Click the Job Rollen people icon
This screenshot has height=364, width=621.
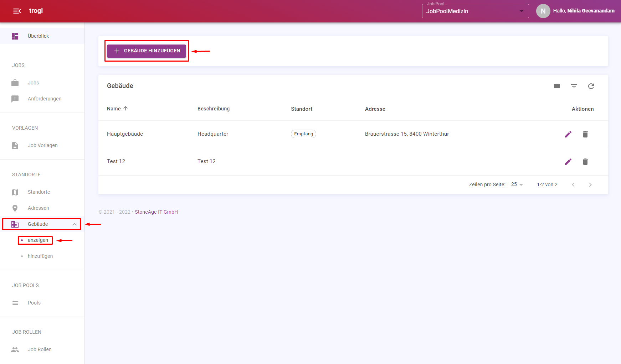point(15,349)
